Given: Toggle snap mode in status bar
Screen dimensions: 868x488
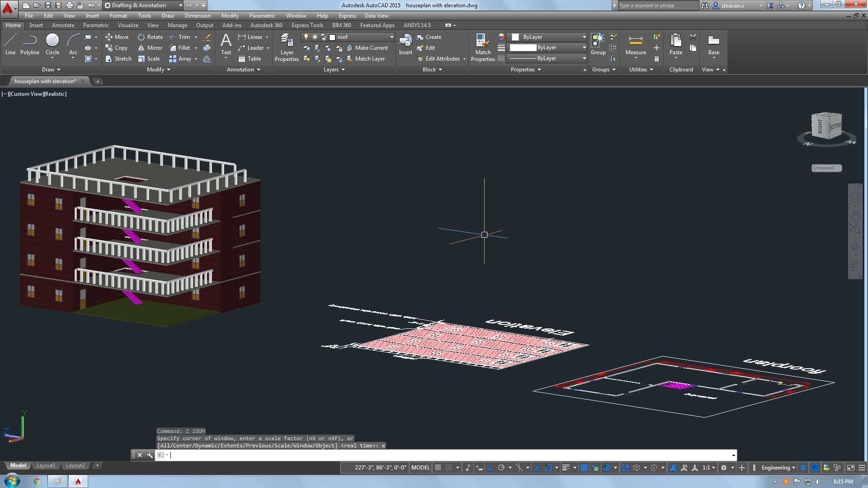Looking at the screenshot, I should 448,468.
